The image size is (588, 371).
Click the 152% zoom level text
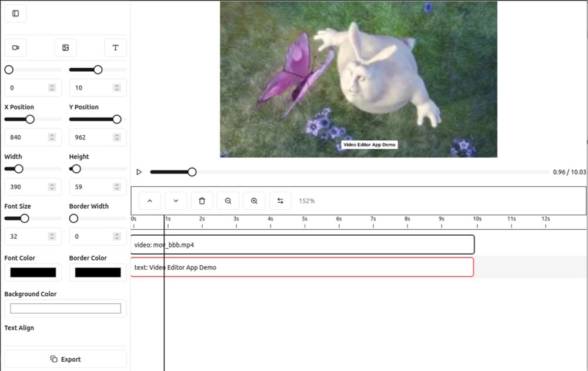307,201
